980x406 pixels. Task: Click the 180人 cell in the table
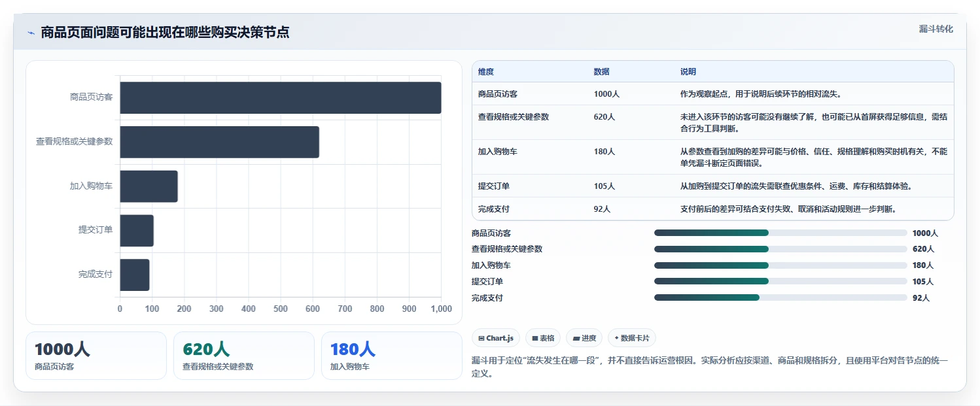coord(604,152)
